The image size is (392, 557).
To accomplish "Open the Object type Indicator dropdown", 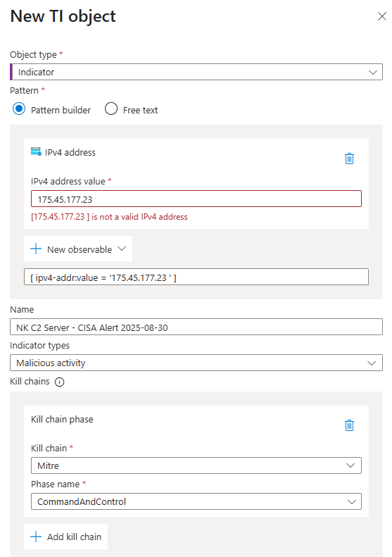I will click(x=196, y=72).
